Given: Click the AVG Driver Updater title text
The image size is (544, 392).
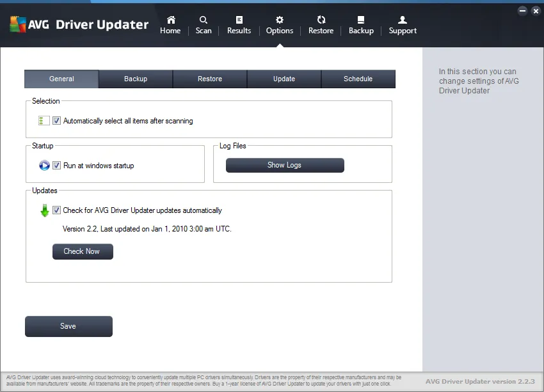Looking at the screenshot, I should click(88, 24).
